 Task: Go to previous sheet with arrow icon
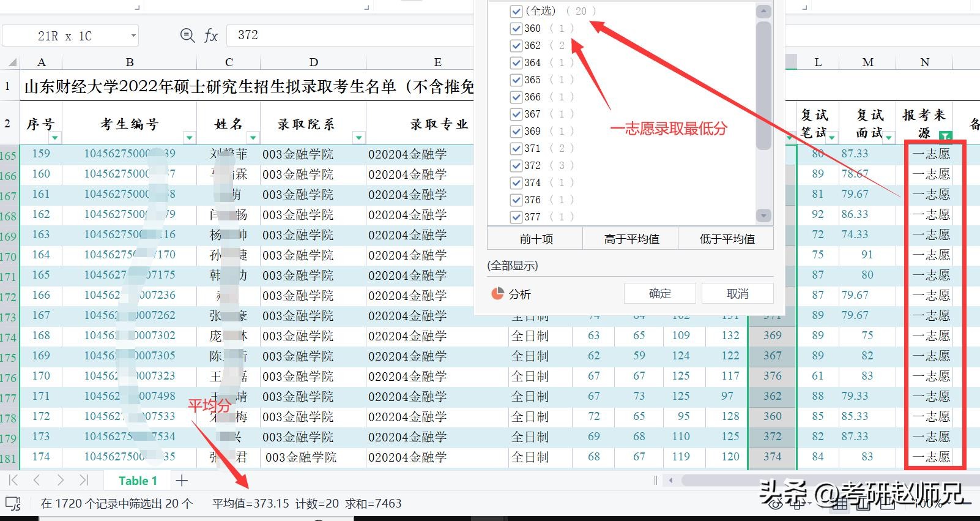click(37, 480)
